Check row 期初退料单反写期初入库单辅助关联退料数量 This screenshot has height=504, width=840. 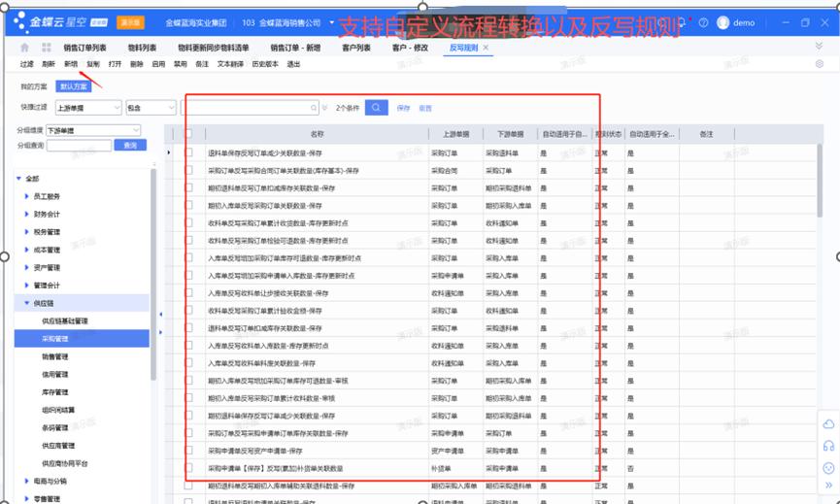click(x=188, y=486)
